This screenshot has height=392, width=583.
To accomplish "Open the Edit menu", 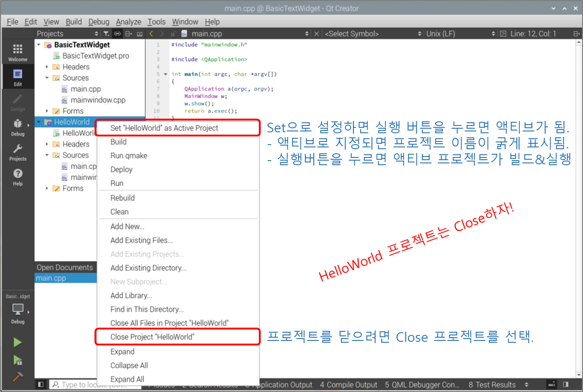I will click(31, 21).
